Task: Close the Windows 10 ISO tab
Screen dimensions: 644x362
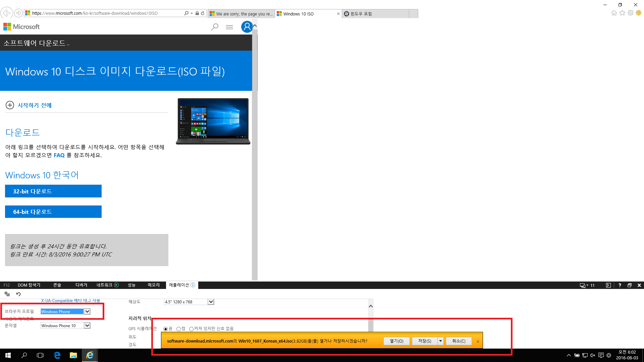Action: pyautogui.click(x=338, y=14)
